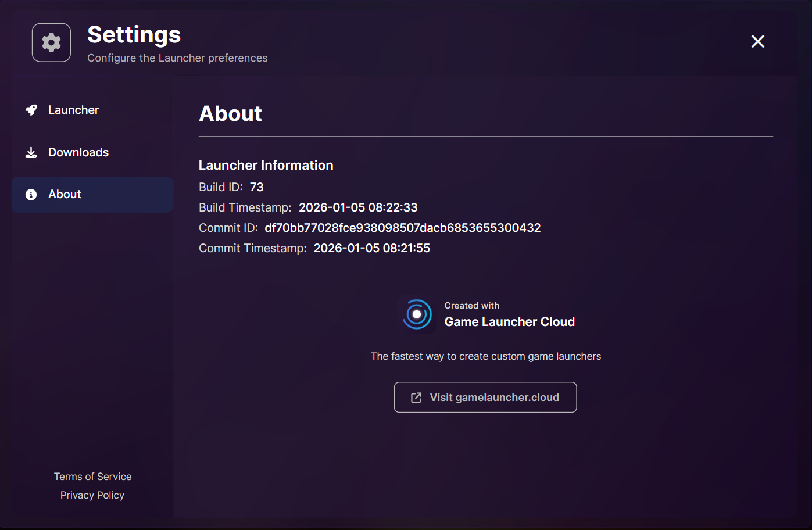Click the info circle icon beside About
Screen dimensions: 812x530
[31, 195]
